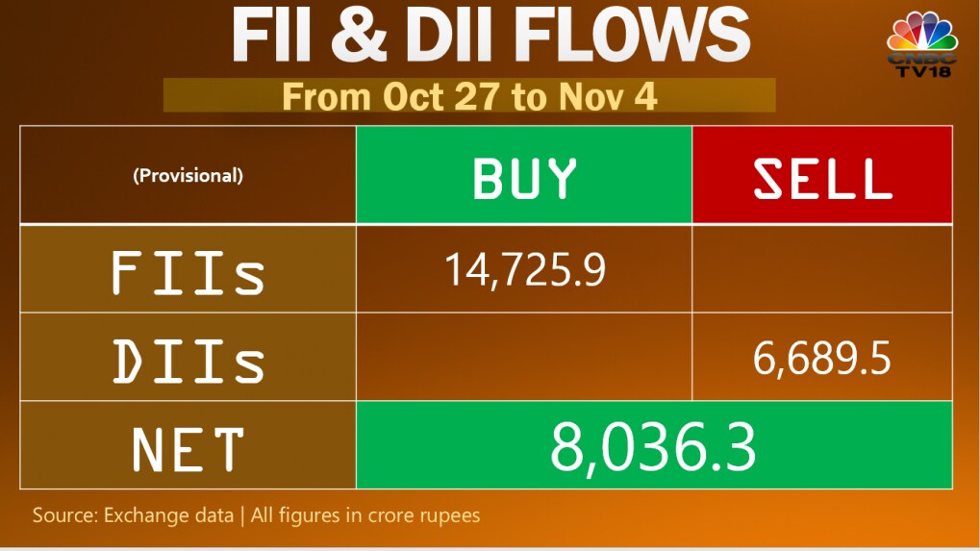The image size is (980, 551).
Task: Select the Nov 4 end date
Action: coord(606,97)
